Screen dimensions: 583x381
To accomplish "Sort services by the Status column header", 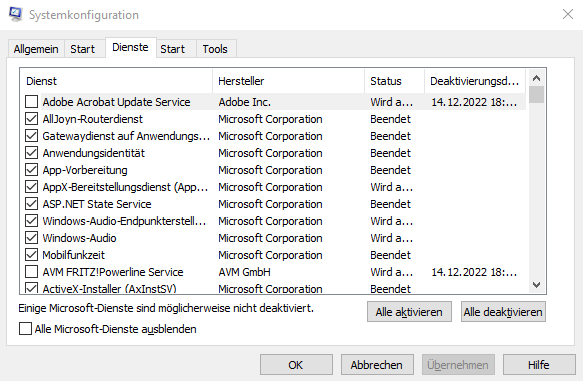I will pyautogui.click(x=395, y=81).
